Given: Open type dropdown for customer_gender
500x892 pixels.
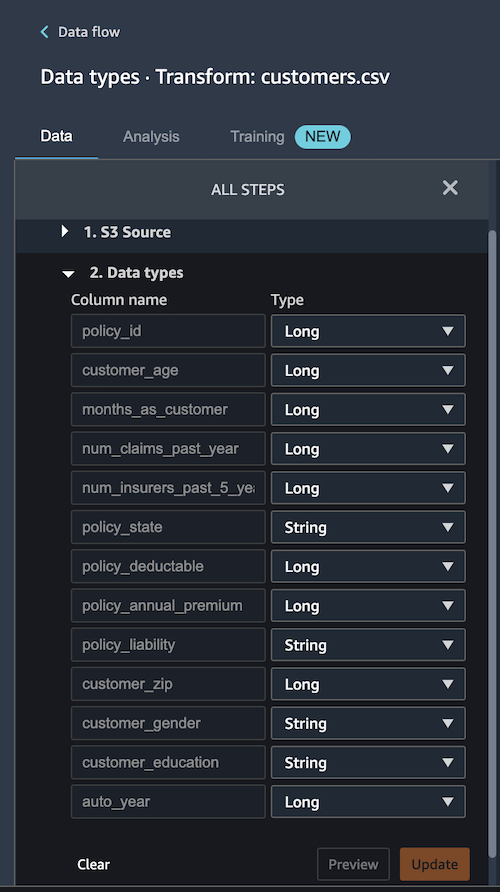Looking at the screenshot, I should click(368, 724).
